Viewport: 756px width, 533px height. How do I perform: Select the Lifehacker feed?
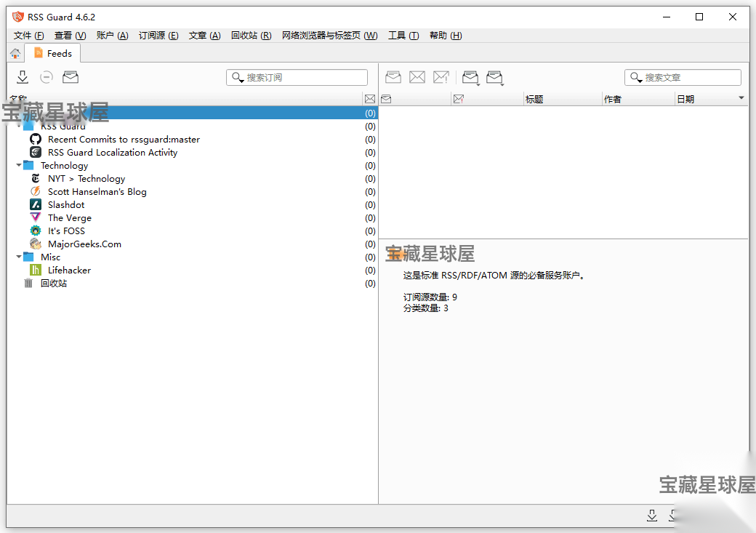[x=192, y=270]
